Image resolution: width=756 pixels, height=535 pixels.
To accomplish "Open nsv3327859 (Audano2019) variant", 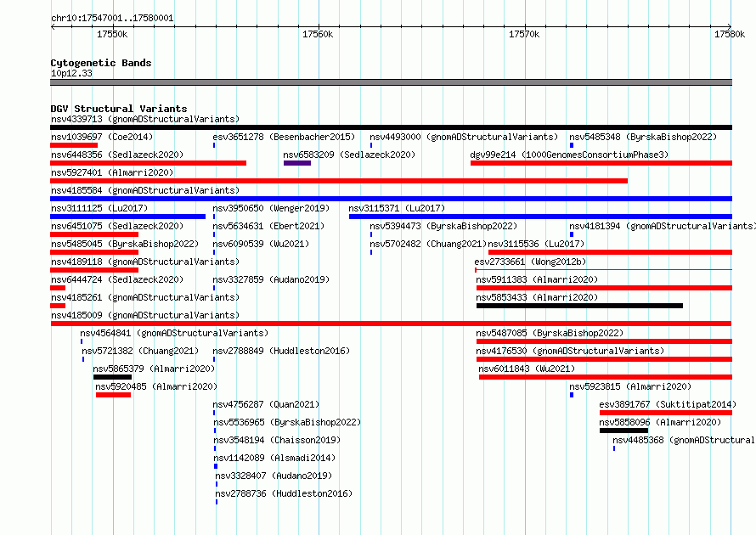I will (271, 279).
